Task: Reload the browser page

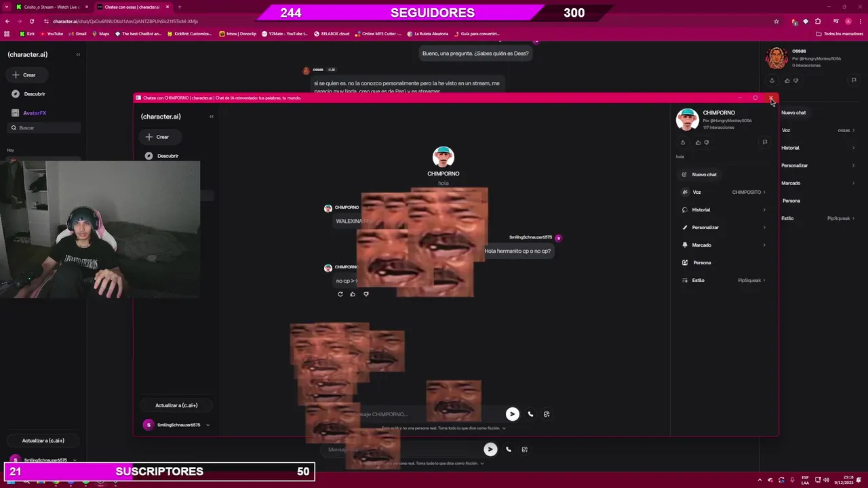Action: point(31,21)
